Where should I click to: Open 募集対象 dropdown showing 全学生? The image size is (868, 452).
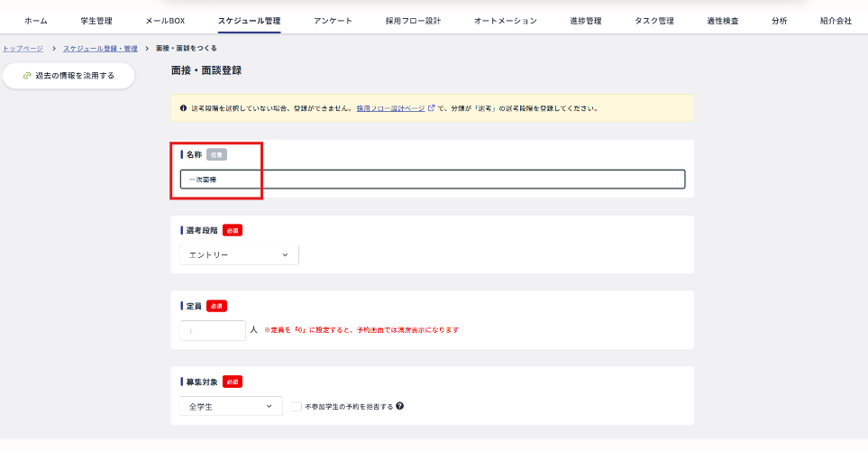point(231,406)
